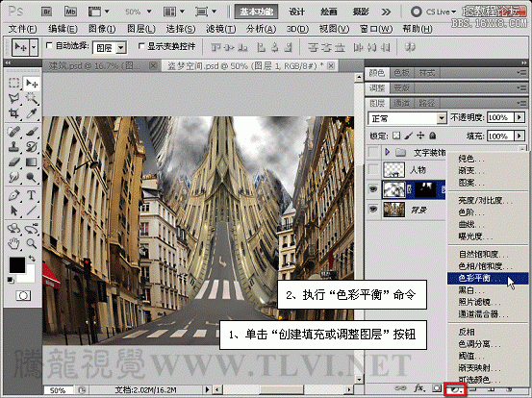Image resolution: width=532 pixels, height=398 pixels.
Task: Open the 图层 auto-select dropdown
Action: coord(110,48)
